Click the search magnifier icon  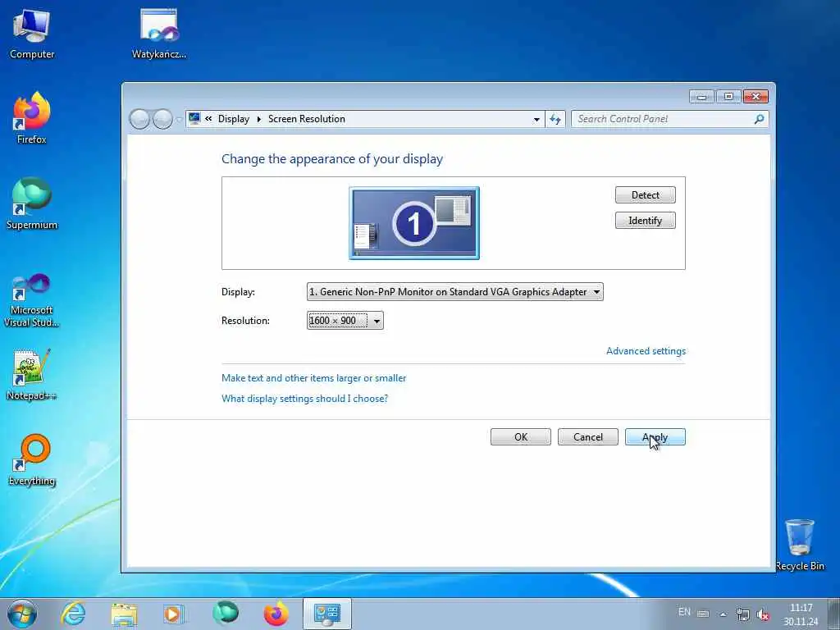759,119
